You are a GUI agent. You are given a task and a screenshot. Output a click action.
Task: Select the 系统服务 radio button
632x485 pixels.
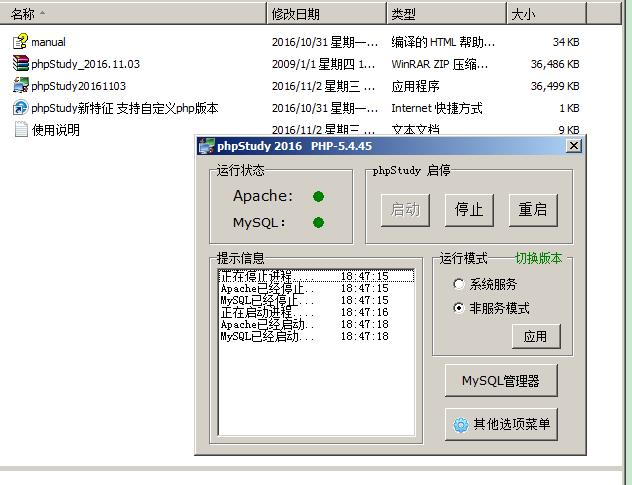tap(458, 284)
